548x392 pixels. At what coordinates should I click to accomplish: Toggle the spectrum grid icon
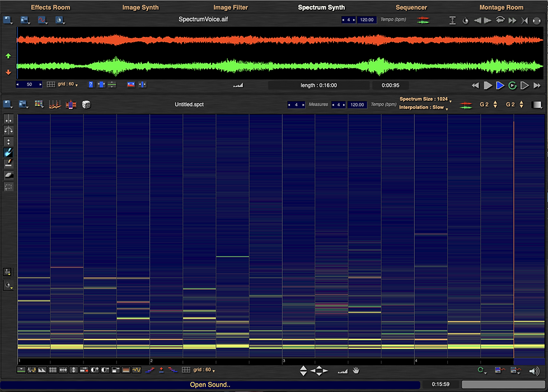(186, 370)
